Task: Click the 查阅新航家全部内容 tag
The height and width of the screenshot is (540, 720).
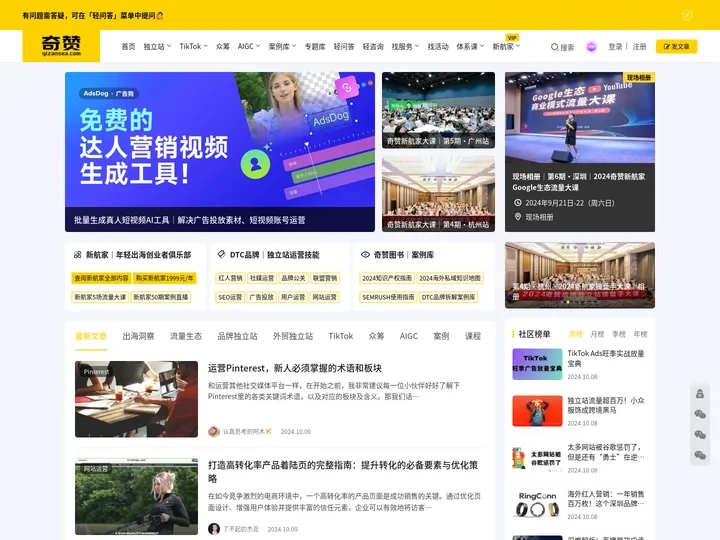Action: point(101,278)
